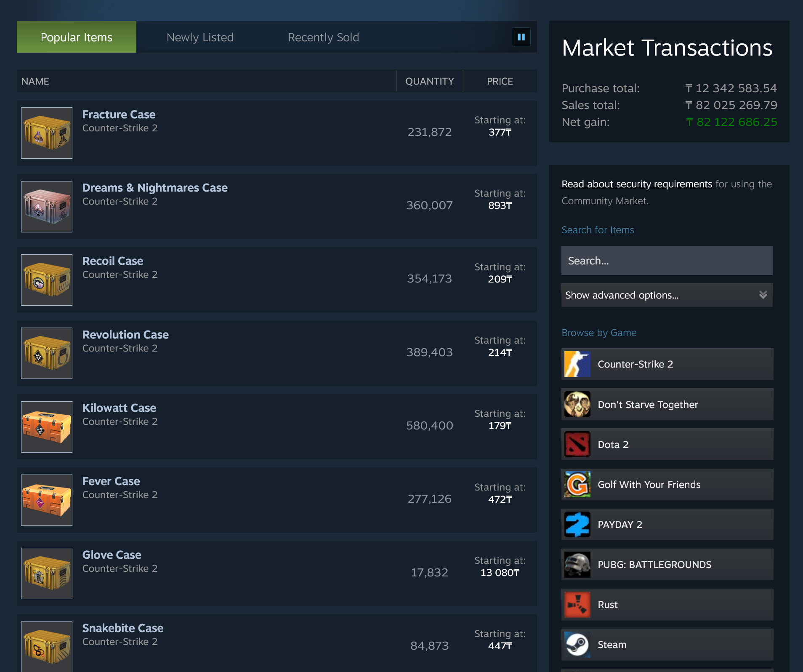Click the double chevron on advanced options
Image resolution: width=803 pixels, height=672 pixels.
click(763, 295)
